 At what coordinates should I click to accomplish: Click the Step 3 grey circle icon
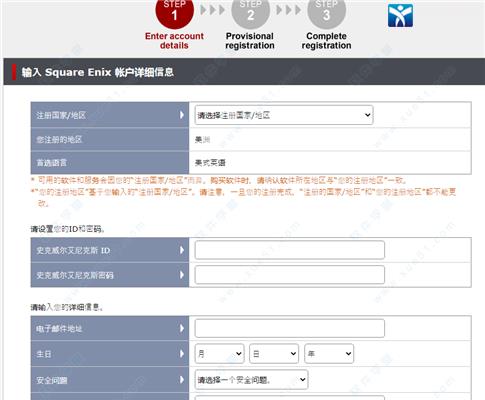pyautogui.click(x=326, y=13)
